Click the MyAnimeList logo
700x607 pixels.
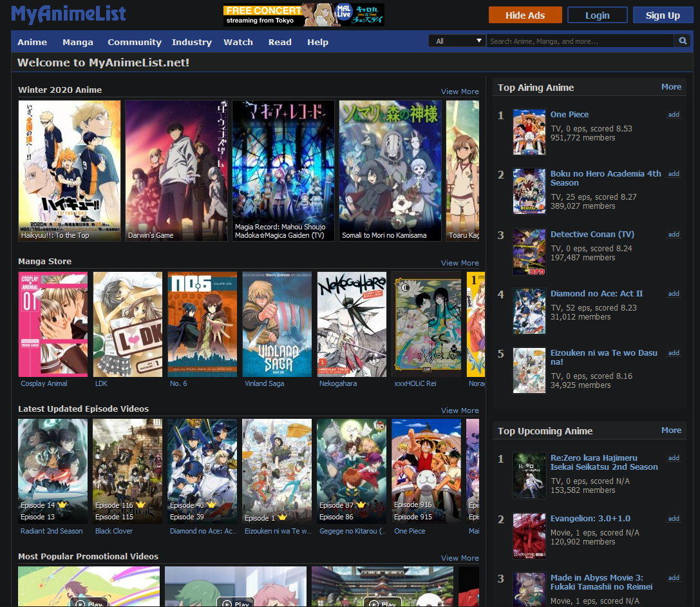click(69, 14)
